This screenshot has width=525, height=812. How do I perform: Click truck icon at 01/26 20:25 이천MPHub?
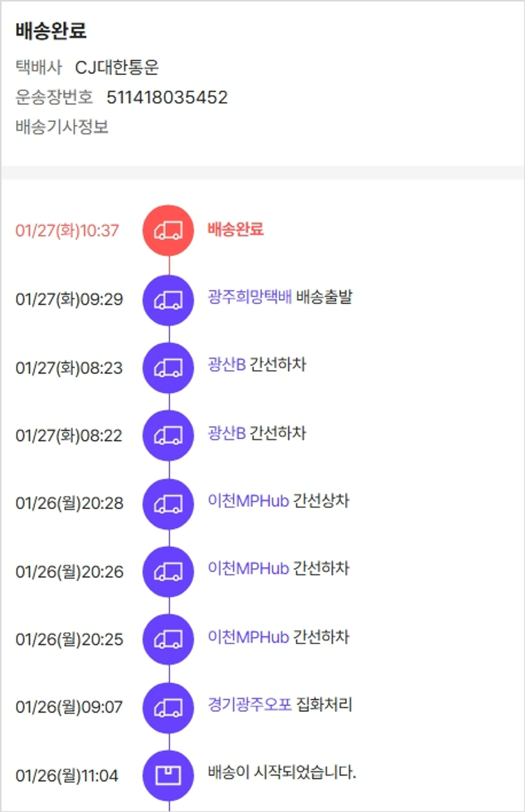169,639
